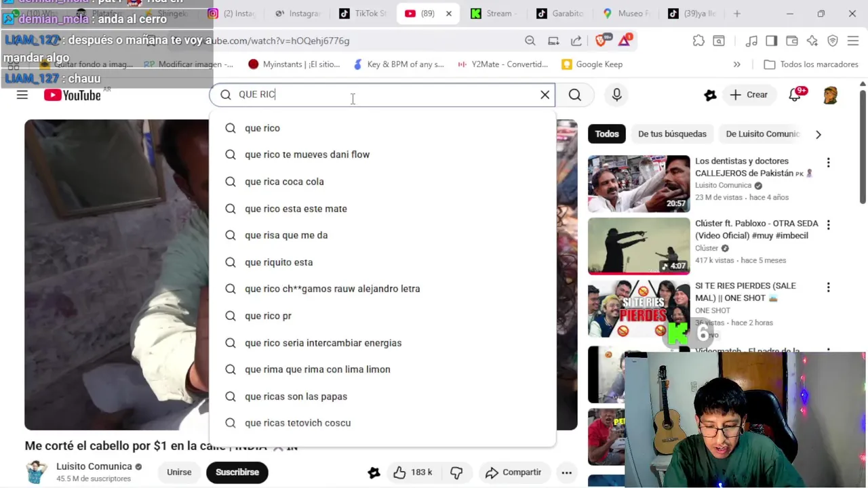
Task: Open the Brave Rewards triangle icon
Action: (625, 41)
